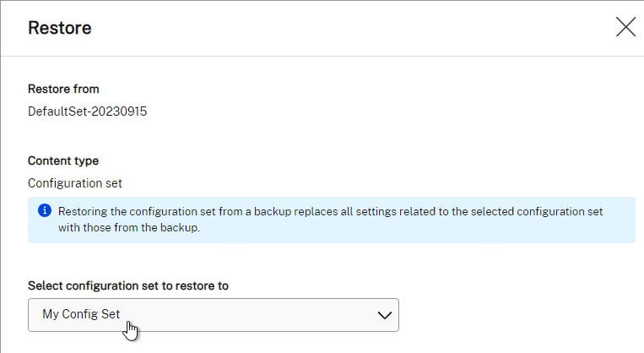
Task: Open the My Config Set combo box
Action: pos(214,315)
